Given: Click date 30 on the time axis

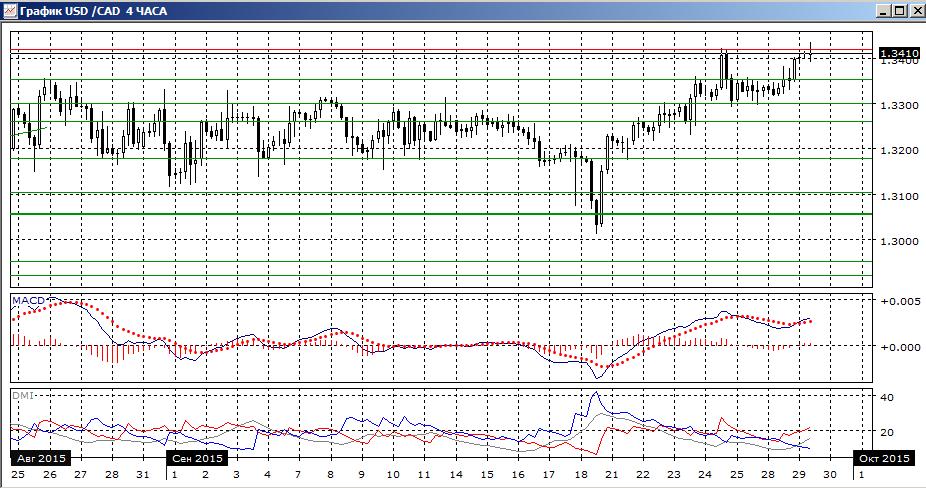Looking at the screenshot, I should tap(830, 474).
